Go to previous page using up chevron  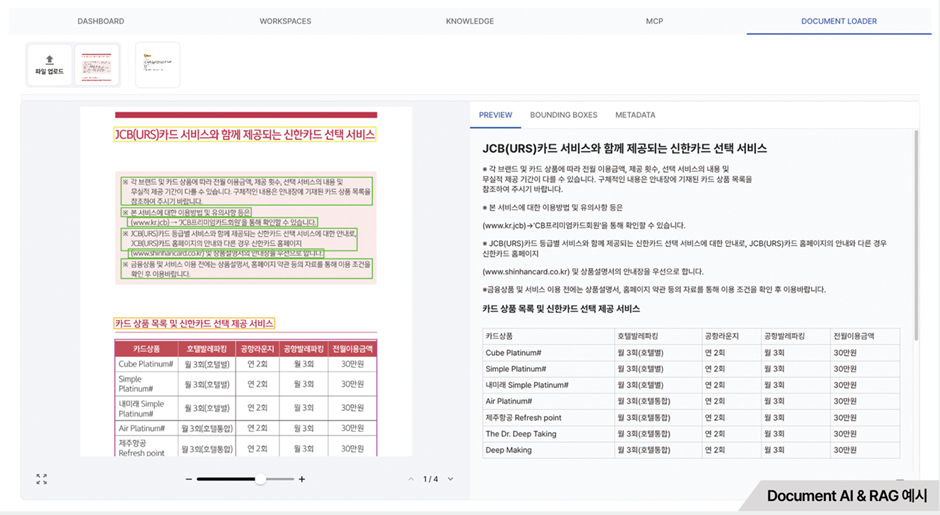(410, 479)
